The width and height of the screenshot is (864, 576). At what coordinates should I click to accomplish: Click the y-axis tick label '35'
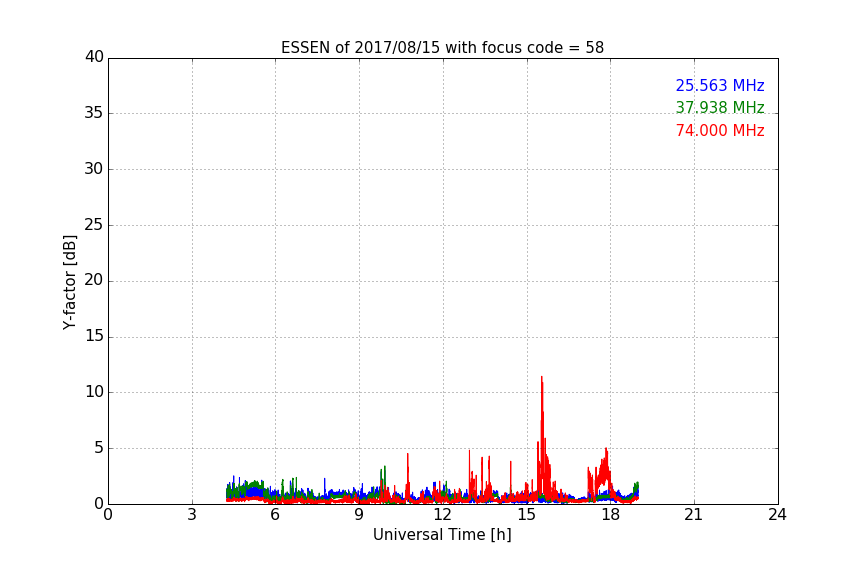tap(94, 113)
